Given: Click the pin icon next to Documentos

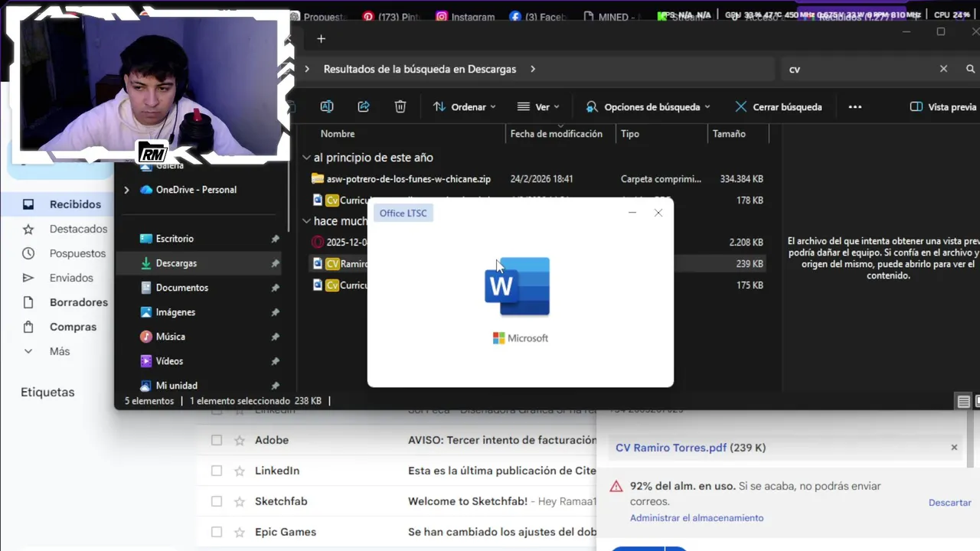Looking at the screenshot, I should click(x=275, y=288).
